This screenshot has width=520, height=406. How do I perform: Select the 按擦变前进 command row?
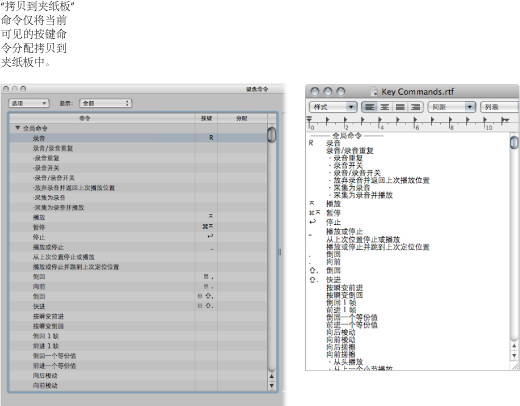tap(138, 316)
